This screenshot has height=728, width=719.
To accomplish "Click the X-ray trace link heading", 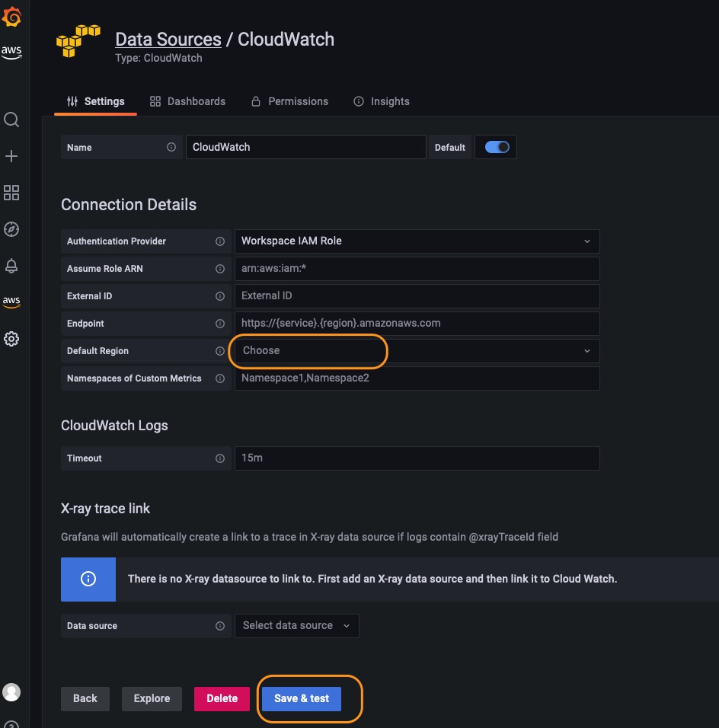I will coord(105,509).
